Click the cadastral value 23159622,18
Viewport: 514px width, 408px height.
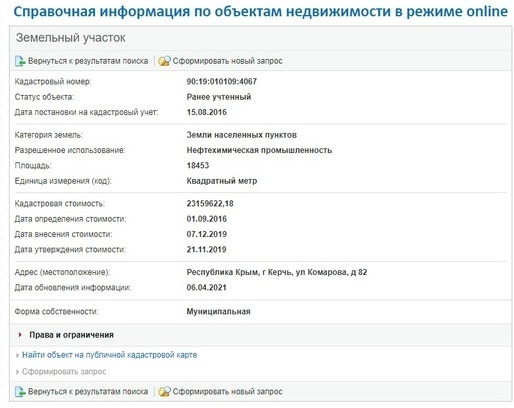[x=210, y=204]
